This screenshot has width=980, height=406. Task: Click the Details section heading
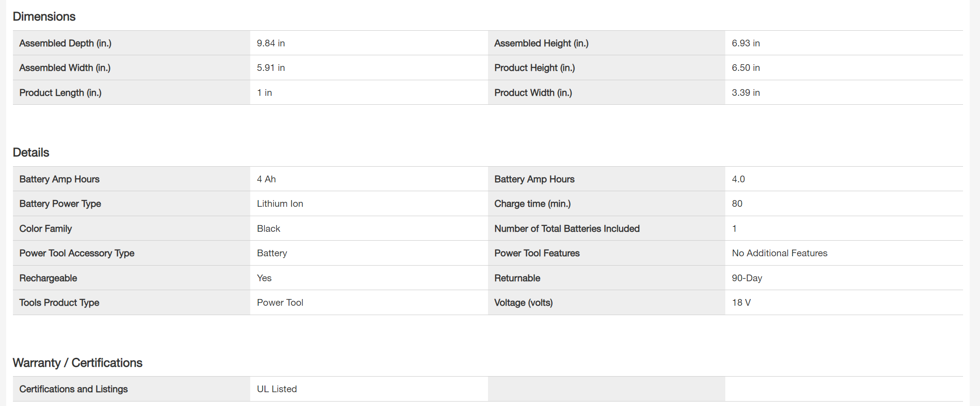tap(31, 152)
